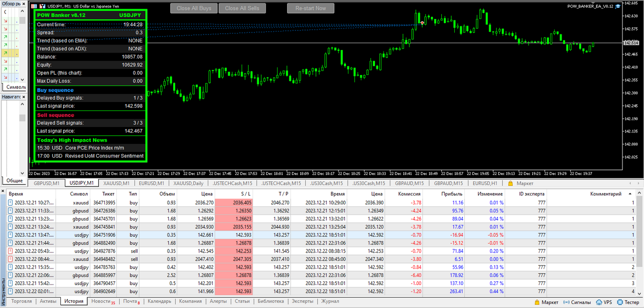Open depth of market icon beside USDJPY title

point(42,5)
